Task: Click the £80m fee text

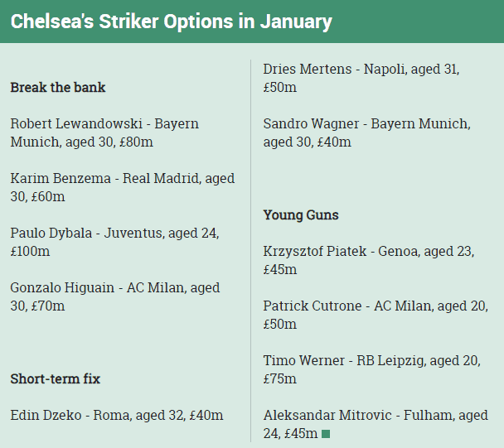Action: [x=135, y=142]
